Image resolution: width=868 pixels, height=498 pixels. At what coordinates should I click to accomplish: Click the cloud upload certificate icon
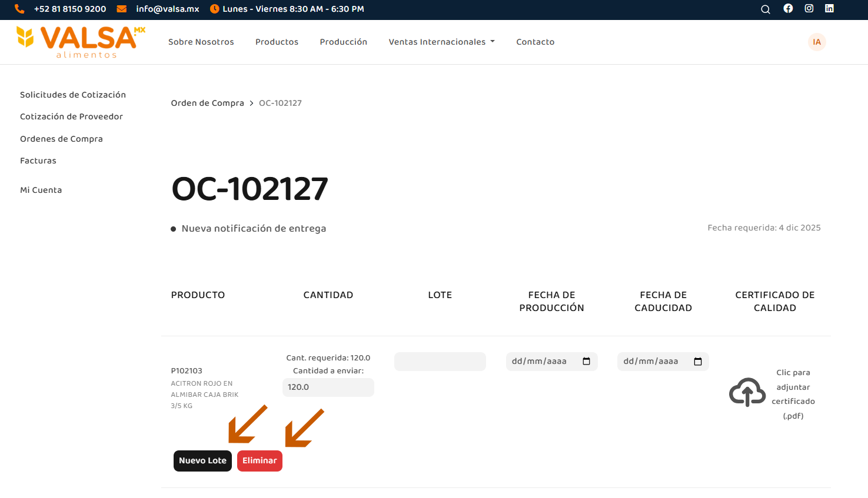[747, 392]
